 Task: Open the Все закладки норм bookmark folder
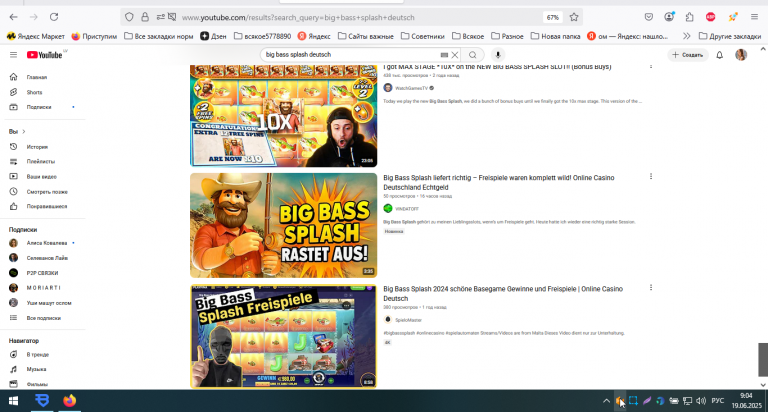pos(159,36)
